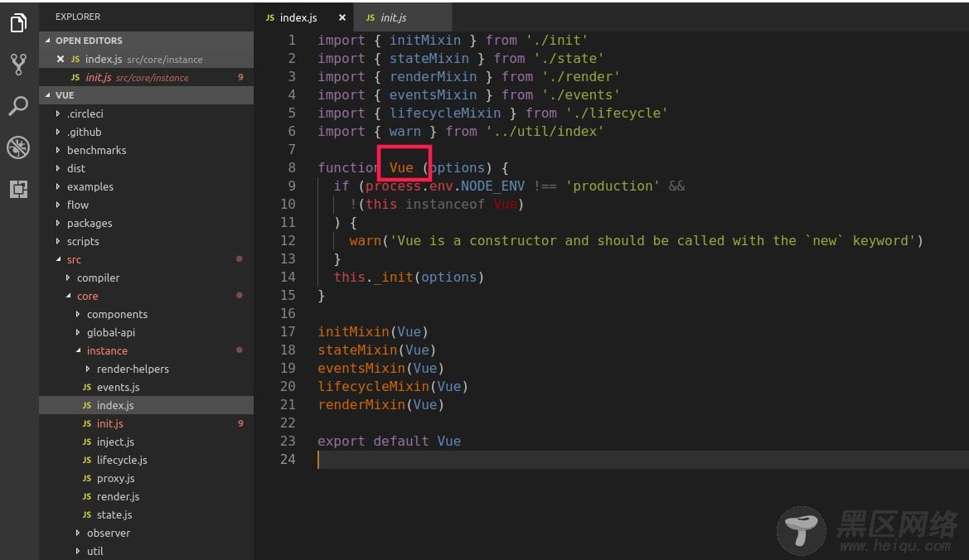
Task: Open init.js in instance folder tree
Action: (146, 423)
